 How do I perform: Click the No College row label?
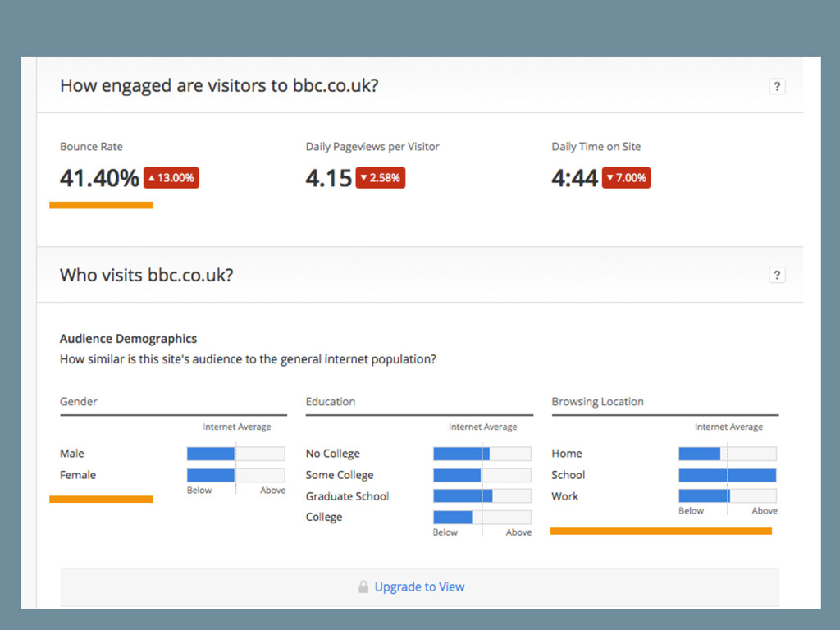(333, 453)
